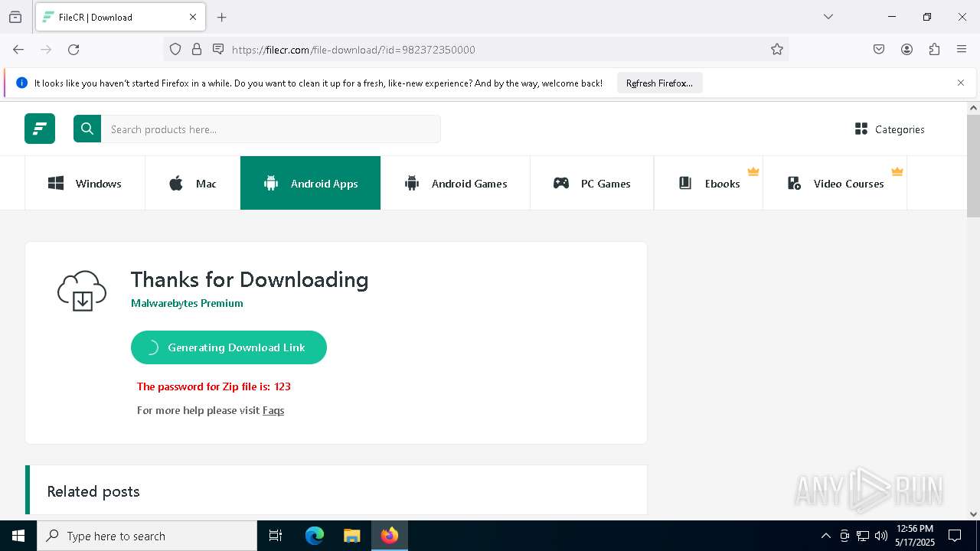
Task: Click the taskbar search box
Action: [147, 536]
